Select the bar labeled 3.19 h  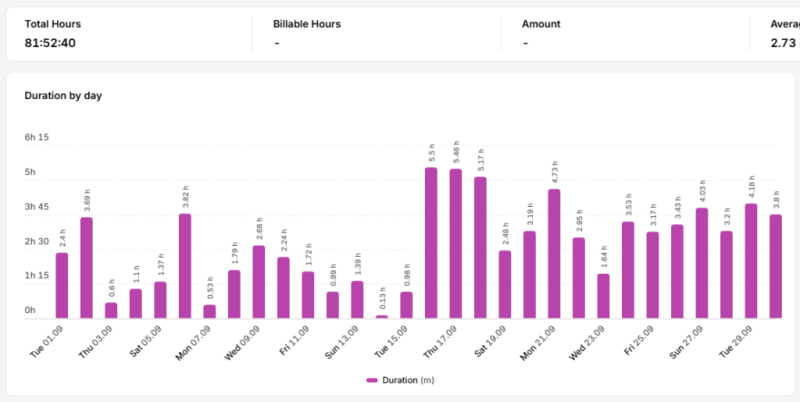tap(530, 275)
